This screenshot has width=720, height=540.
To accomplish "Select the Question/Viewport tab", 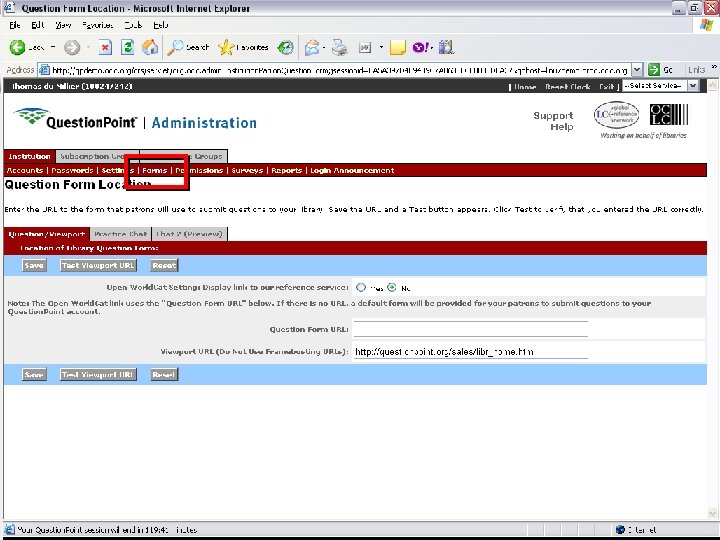I will point(47,234).
